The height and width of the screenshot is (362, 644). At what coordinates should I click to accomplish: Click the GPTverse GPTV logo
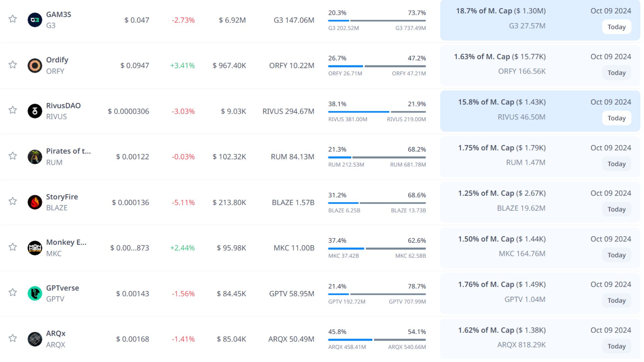click(35, 293)
